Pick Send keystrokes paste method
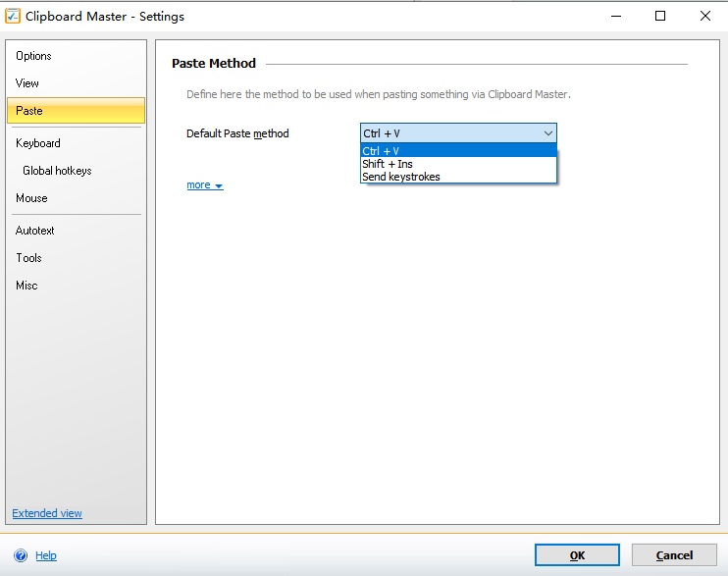 tap(401, 177)
